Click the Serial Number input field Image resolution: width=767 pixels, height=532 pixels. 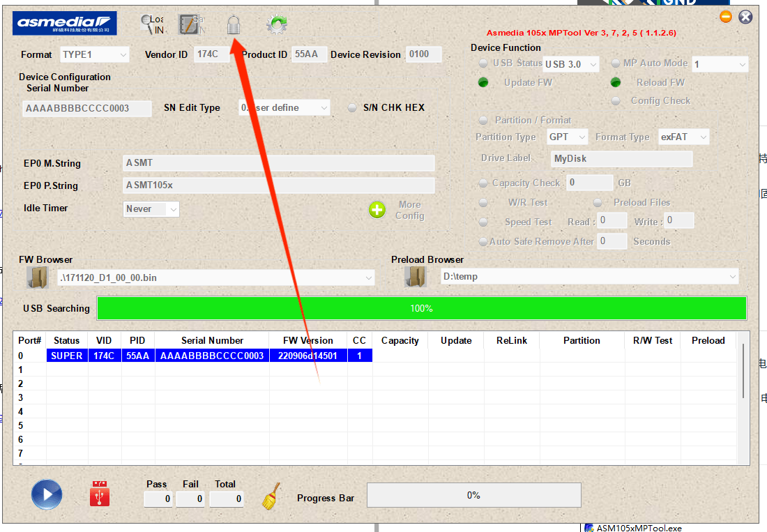pyautogui.click(x=87, y=109)
